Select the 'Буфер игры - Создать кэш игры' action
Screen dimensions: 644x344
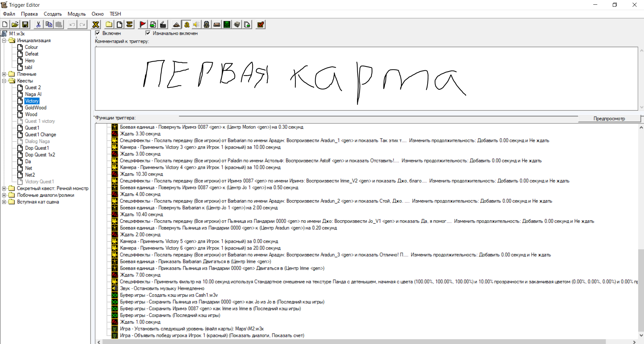pyautogui.click(x=169, y=295)
